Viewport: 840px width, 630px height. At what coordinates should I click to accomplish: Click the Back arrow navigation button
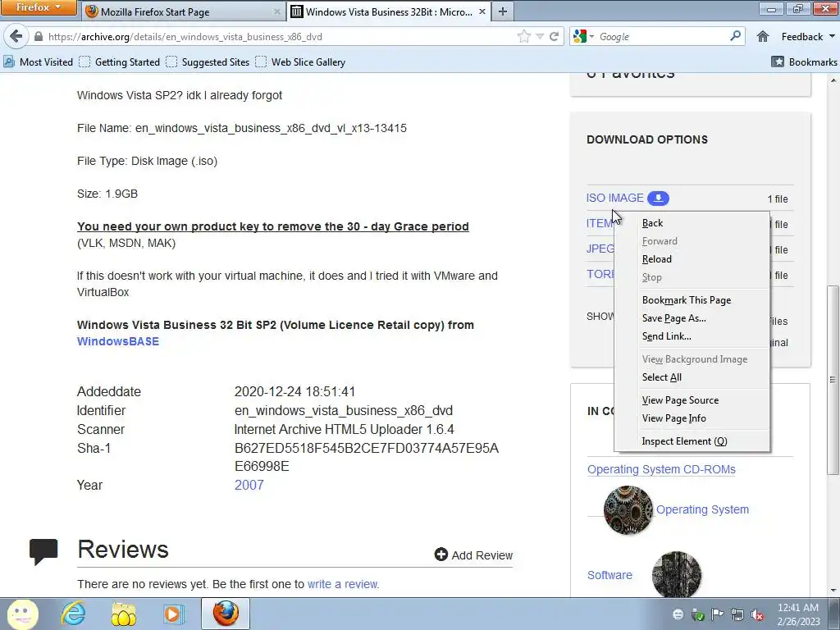click(16, 36)
